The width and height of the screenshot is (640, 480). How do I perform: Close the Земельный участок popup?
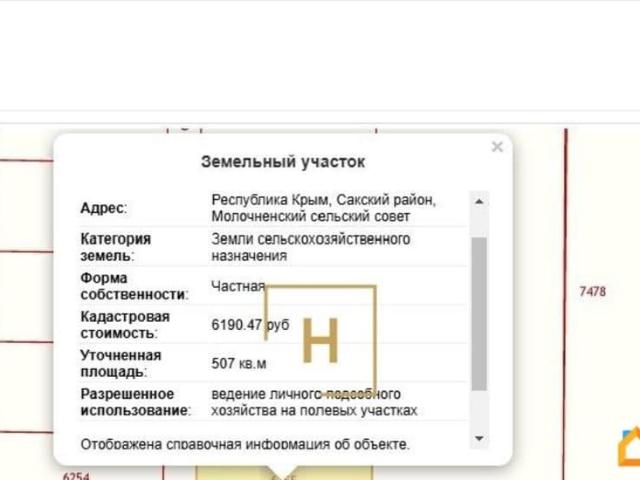click(x=497, y=147)
